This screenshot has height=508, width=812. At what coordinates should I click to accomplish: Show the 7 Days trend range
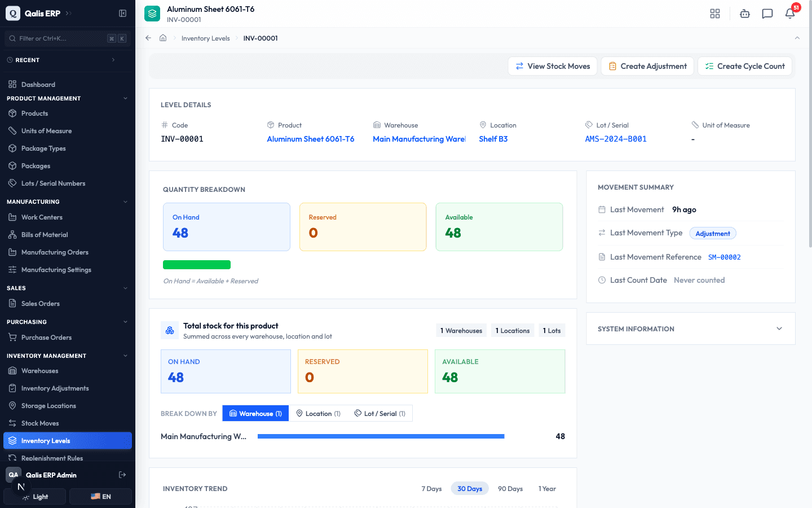[431, 489]
